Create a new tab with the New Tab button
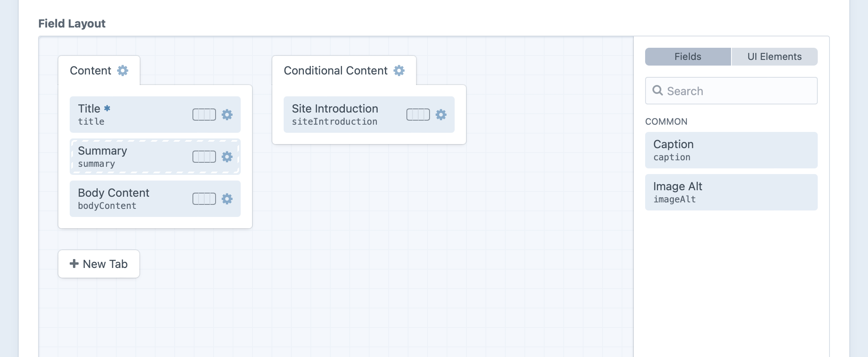Screen dimensions: 868x357 (98, 263)
